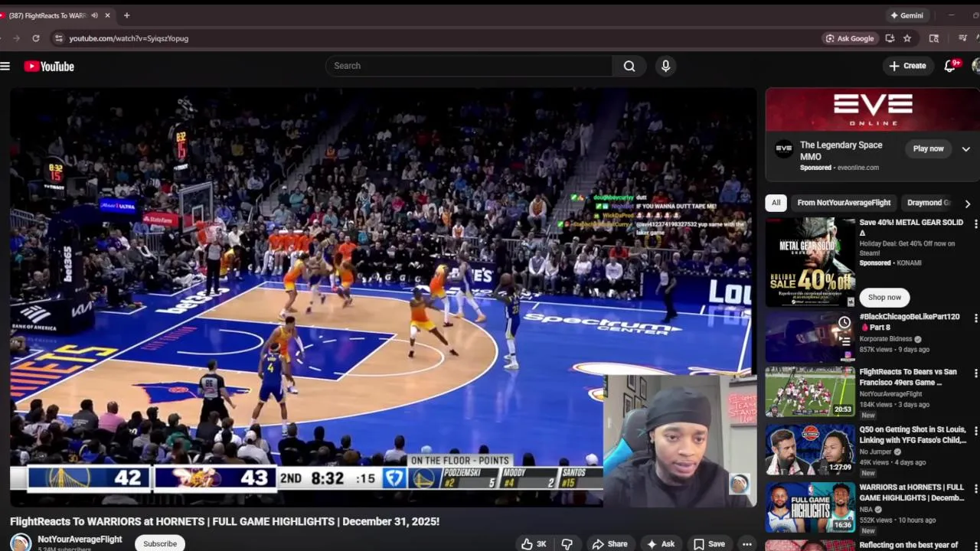The width and height of the screenshot is (980, 551).
Task: Open the Create dropdown button
Action: click(907, 66)
